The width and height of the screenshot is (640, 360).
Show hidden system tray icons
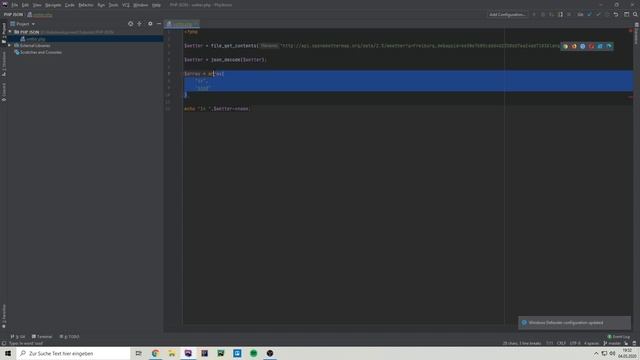tap(596, 353)
